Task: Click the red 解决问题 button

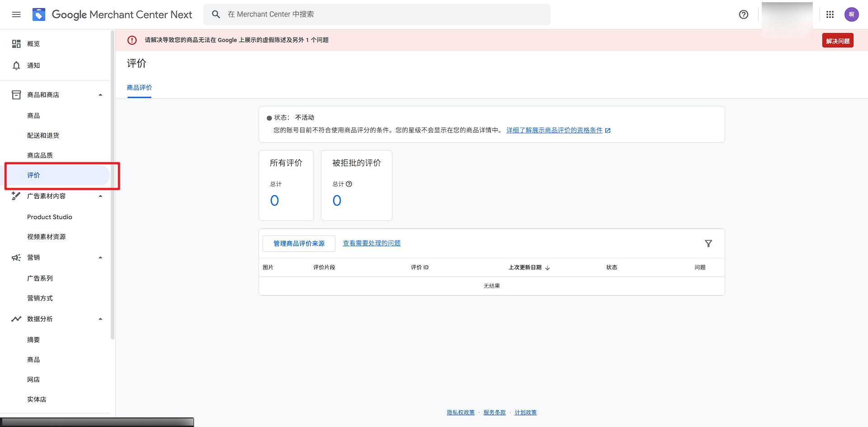Action: pos(837,41)
